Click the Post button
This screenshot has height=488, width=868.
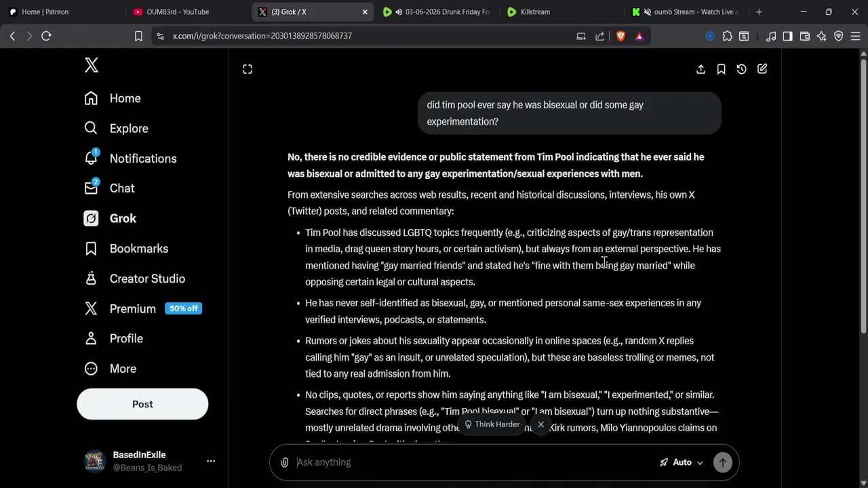142,404
